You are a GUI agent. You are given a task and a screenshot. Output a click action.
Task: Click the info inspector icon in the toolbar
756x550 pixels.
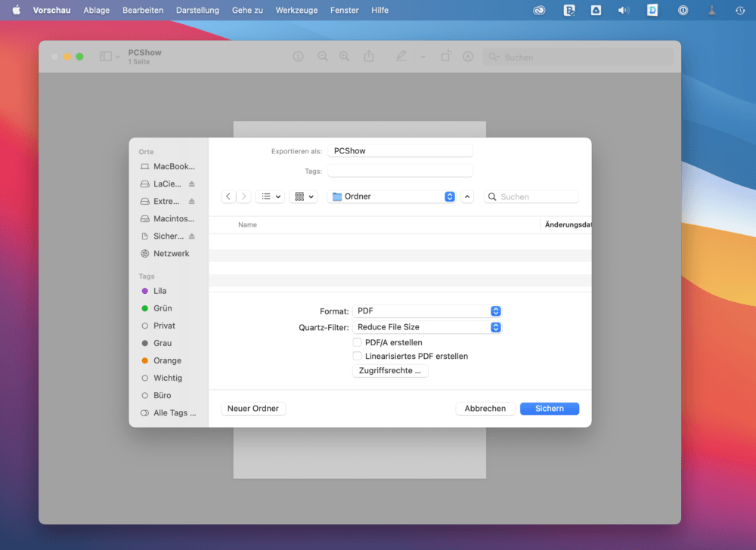299,57
